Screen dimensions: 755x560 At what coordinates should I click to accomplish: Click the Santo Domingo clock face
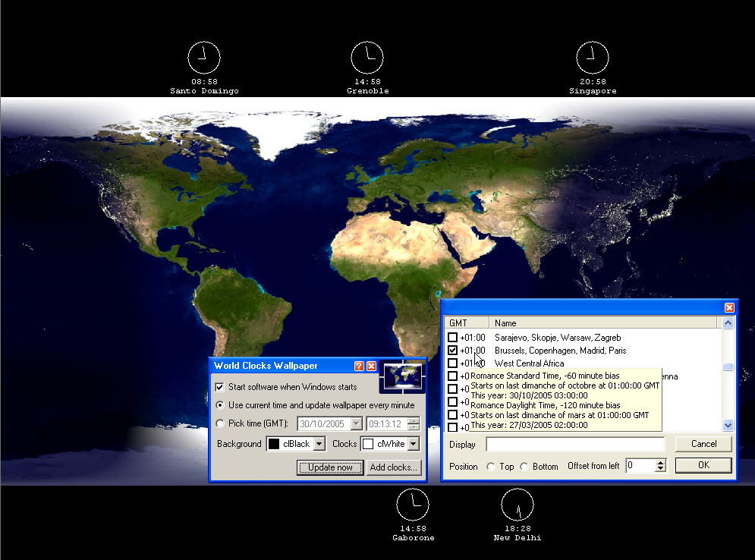(x=204, y=58)
